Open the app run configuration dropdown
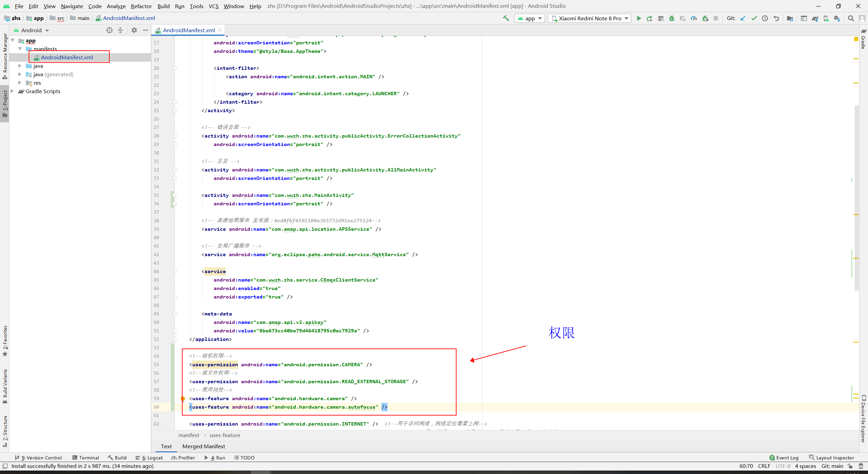The height and width of the screenshot is (474, 868). pyautogui.click(x=530, y=18)
